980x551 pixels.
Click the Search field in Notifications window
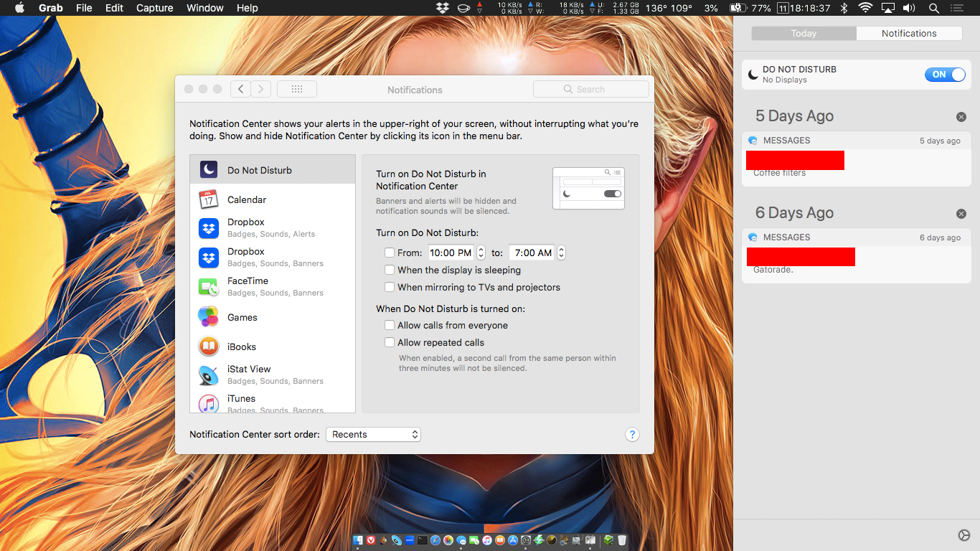point(591,89)
